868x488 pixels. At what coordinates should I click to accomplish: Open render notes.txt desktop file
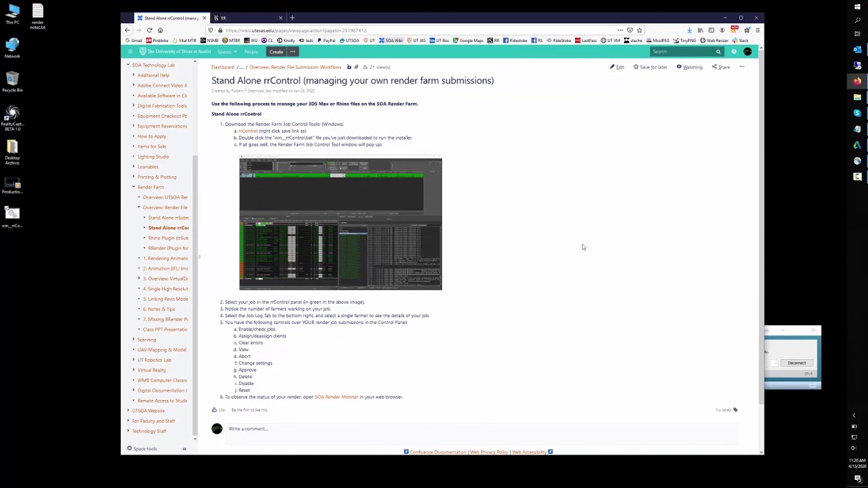click(37, 17)
